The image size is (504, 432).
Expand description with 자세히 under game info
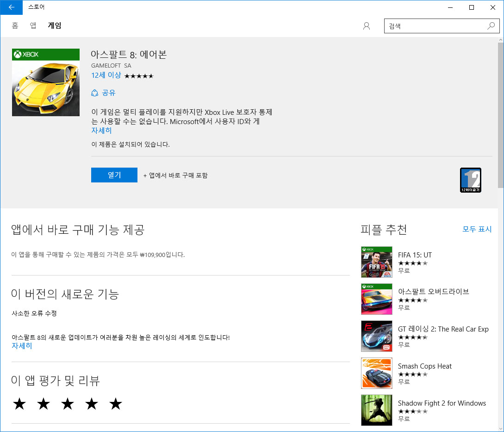coord(101,131)
